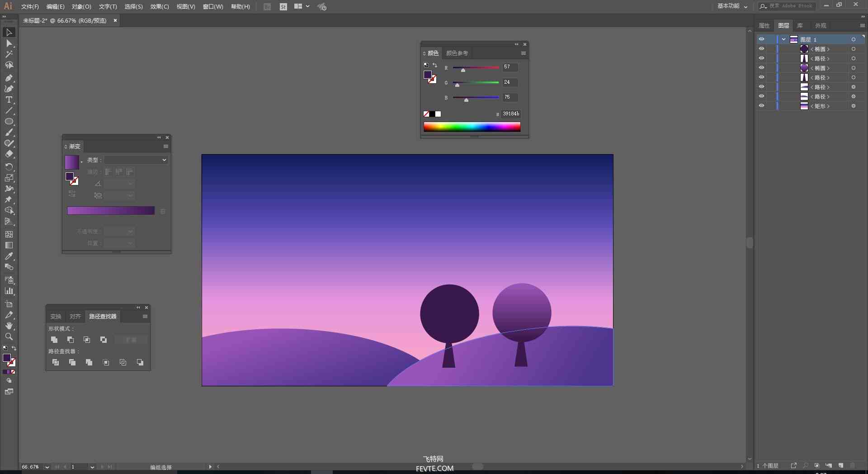
Task: Select the Zoom tool
Action: coord(9,337)
